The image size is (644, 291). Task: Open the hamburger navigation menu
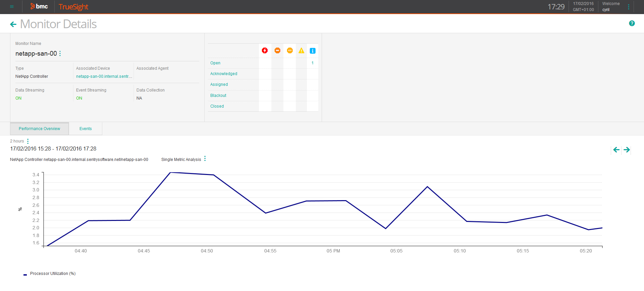[x=12, y=7]
